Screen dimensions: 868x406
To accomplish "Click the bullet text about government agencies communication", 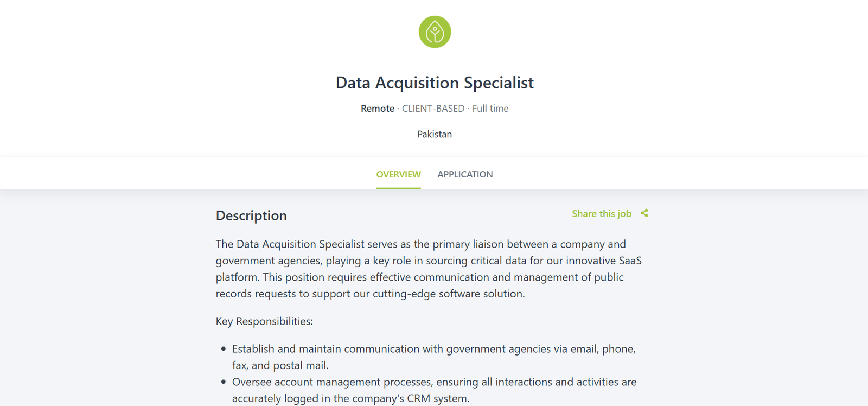I will pyautogui.click(x=434, y=357).
